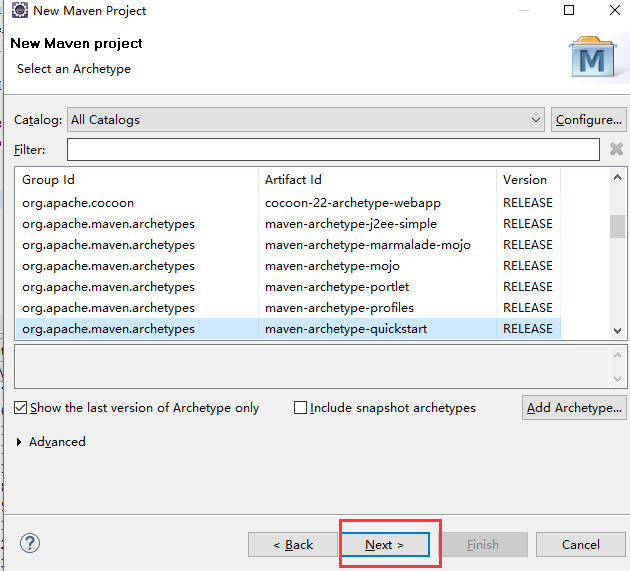Click RELEASE version in the quickstart row
The image size is (630, 571).
[x=528, y=329]
